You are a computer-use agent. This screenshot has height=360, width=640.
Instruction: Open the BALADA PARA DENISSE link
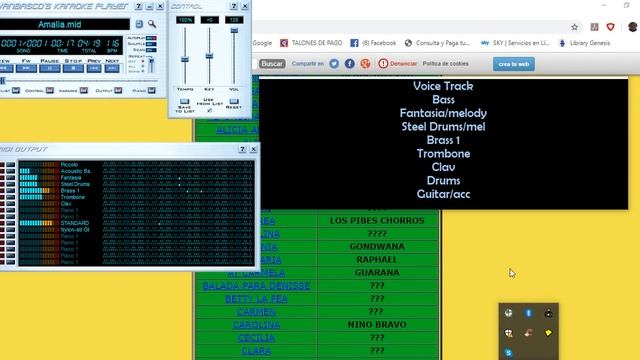[x=256, y=286]
